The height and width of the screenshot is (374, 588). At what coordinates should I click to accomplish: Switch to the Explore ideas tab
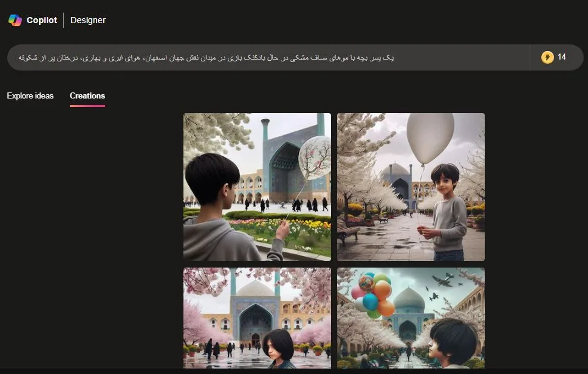30,95
